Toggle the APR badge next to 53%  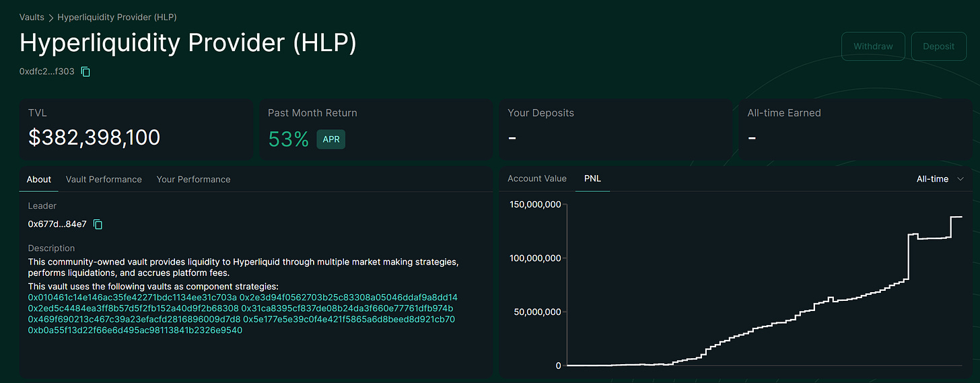click(331, 139)
